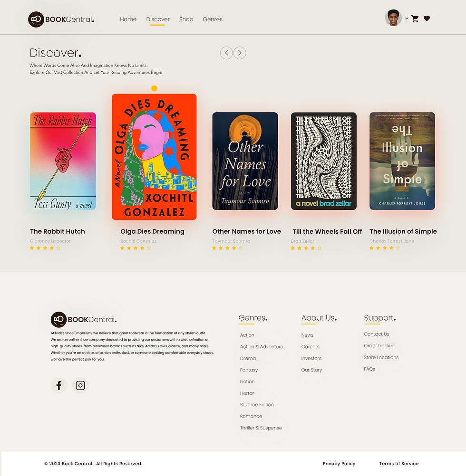This screenshot has height=476, width=466.
Task: Click author Brad Zellar under title
Action: pyautogui.click(x=302, y=241)
